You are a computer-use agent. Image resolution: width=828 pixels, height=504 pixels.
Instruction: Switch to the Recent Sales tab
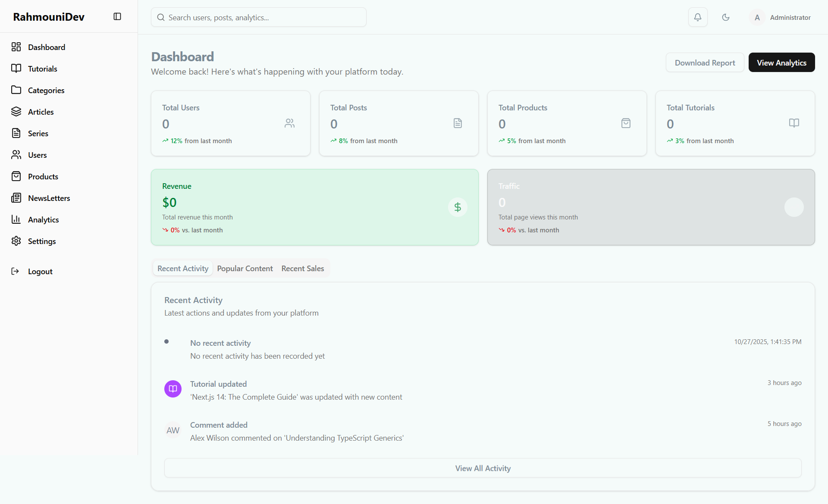[x=303, y=269]
